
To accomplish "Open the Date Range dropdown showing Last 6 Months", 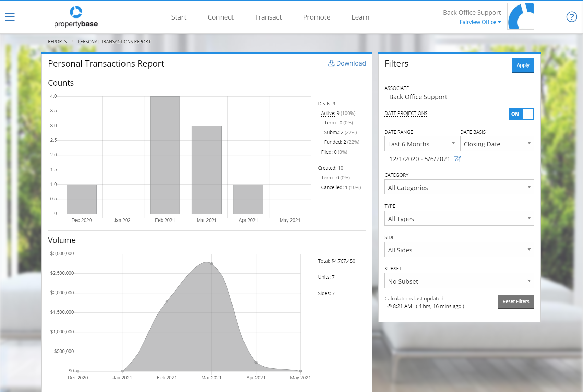I will 421,143.
